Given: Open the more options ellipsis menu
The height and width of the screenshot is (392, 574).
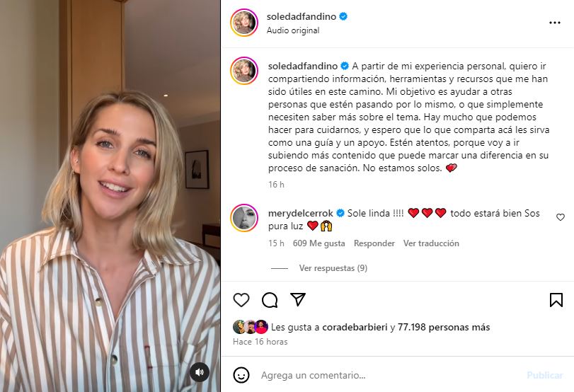Looking at the screenshot, I should click(x=555, y=23).
